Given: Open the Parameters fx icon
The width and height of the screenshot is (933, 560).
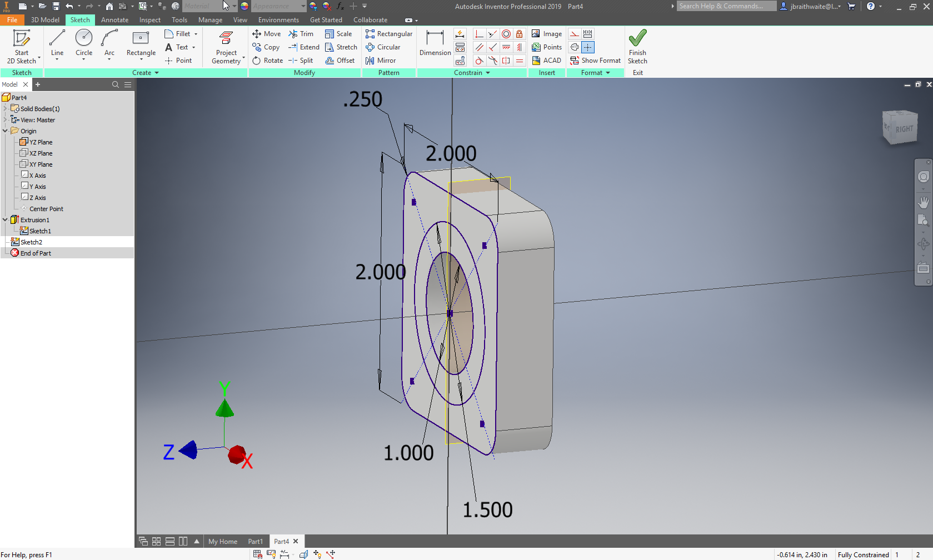Looking at the screenshot, I should 340,6.
